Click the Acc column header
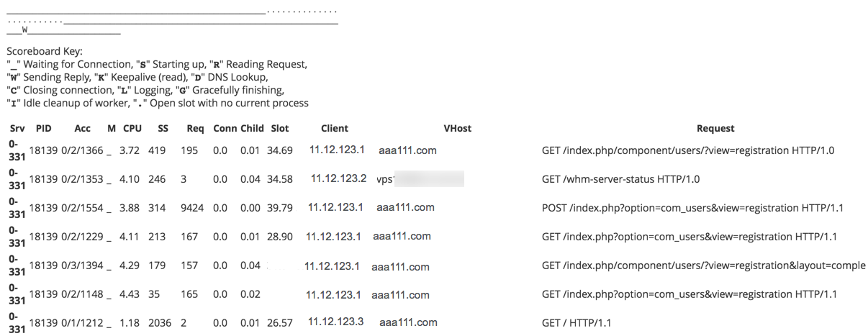The image size is (868, 336). point(82,129)
